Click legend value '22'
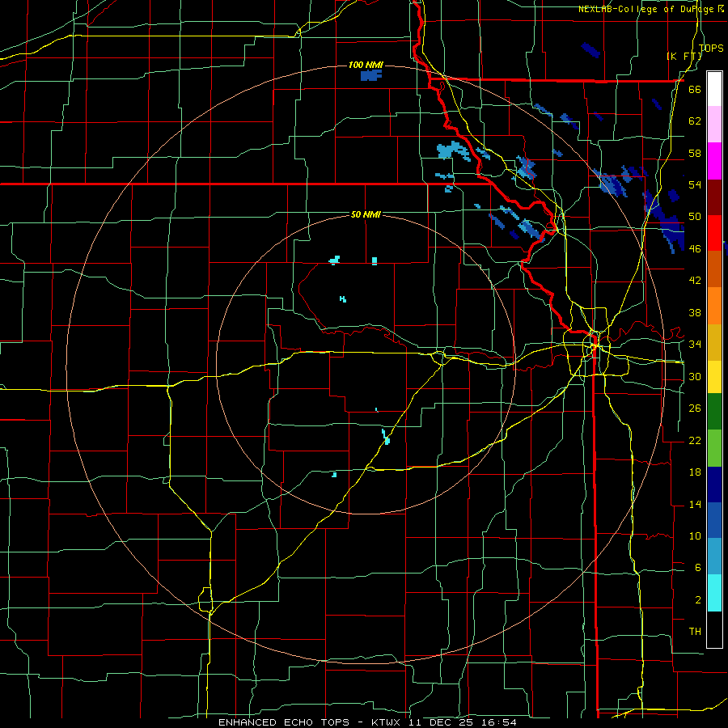 [x=695, y=440]
